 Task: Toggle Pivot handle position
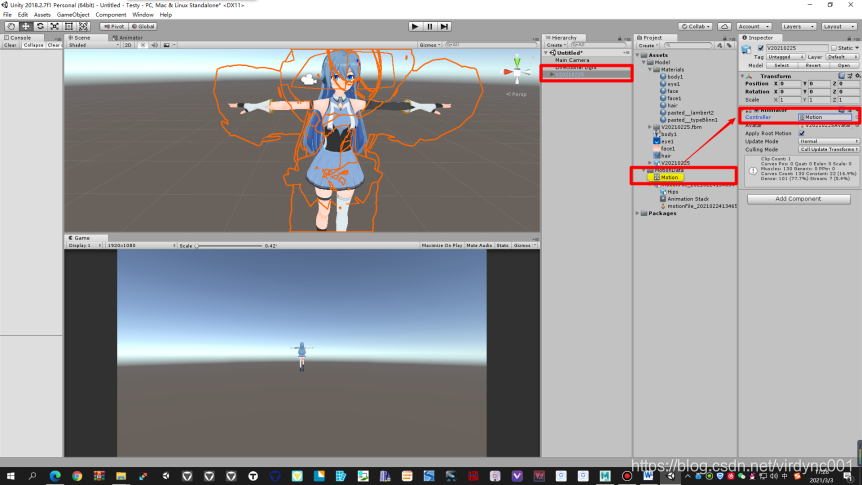tap(114, 26)
